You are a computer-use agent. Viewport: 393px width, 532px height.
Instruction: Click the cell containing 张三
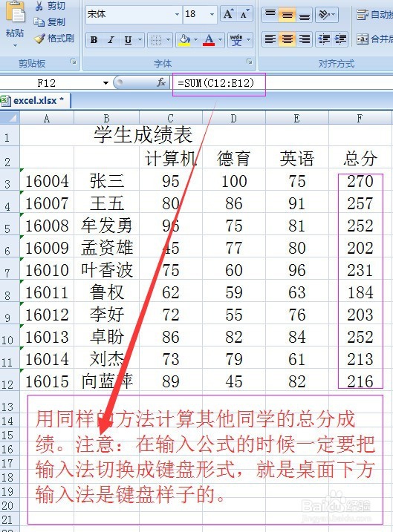(107, 180)
